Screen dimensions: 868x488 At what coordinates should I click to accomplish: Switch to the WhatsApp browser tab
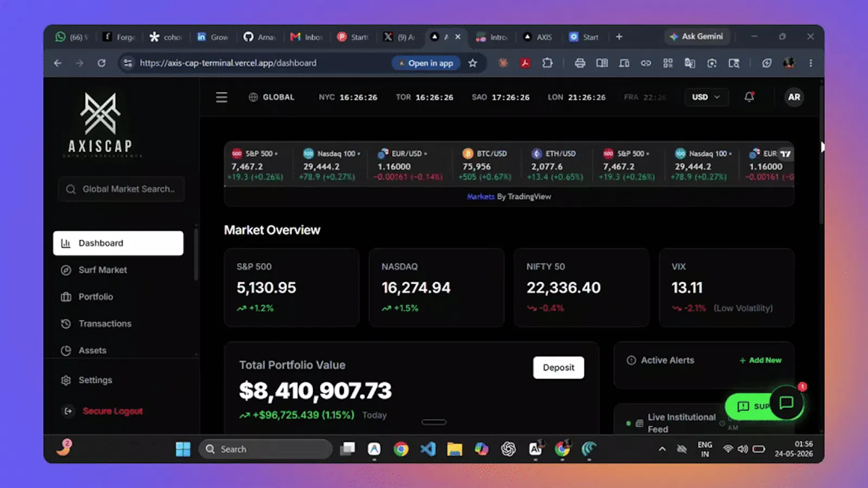pos(71,37)
